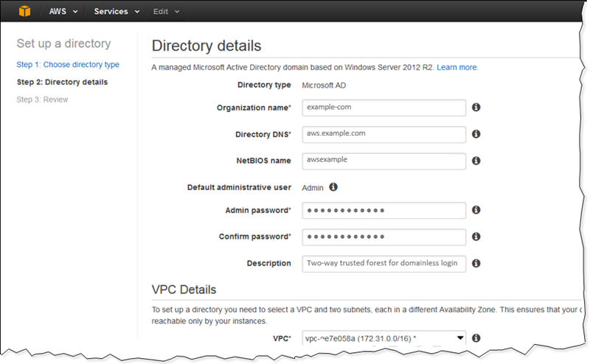Viewport: 590px width, 364px height.
Task: Click the AWS cube logo icon
Action: point(25,11)
